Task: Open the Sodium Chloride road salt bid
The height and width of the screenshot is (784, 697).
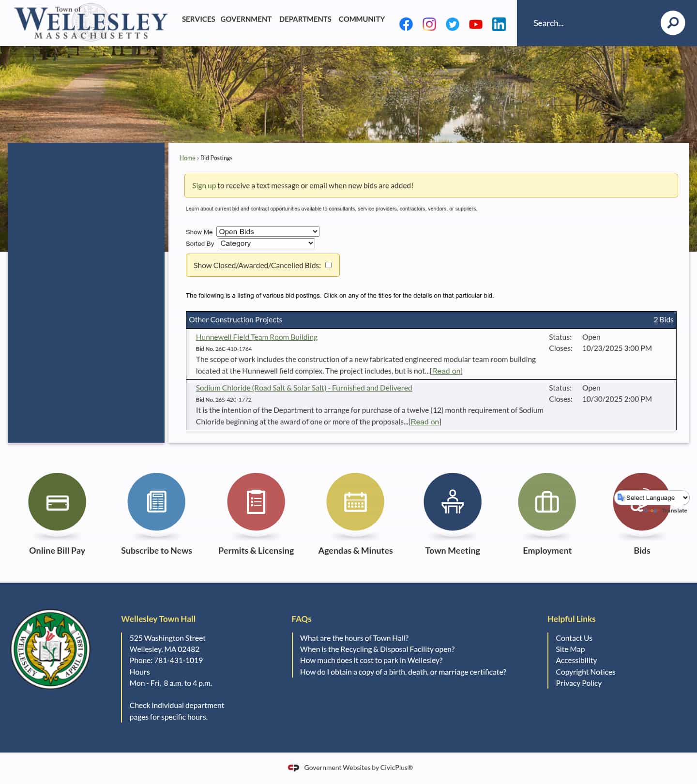Action: click(x=304, y=388)
